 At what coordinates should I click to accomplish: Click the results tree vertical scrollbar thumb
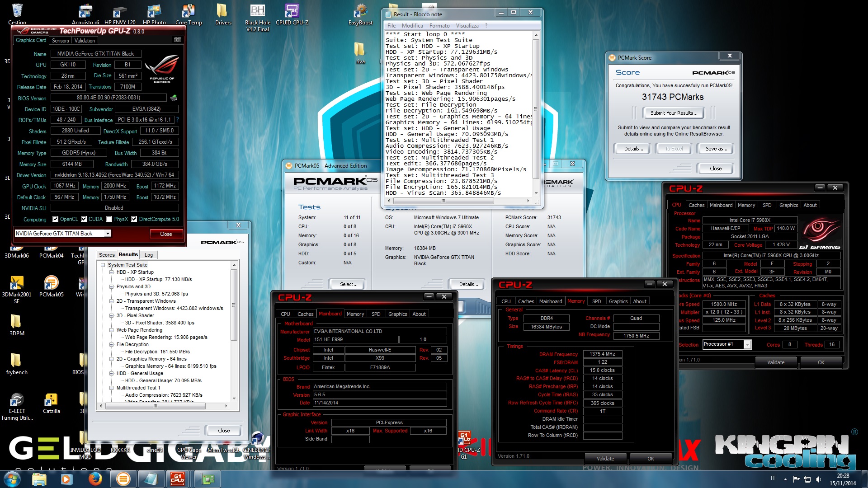(234, 305)
